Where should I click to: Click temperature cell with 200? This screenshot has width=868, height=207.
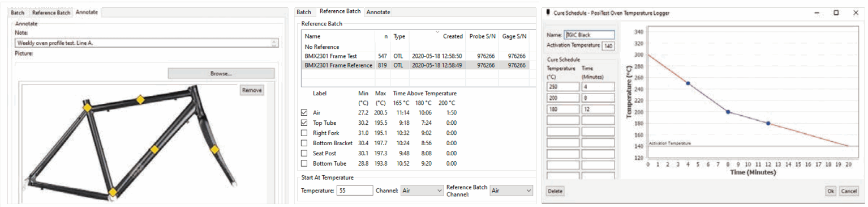(x=563, y=98)
